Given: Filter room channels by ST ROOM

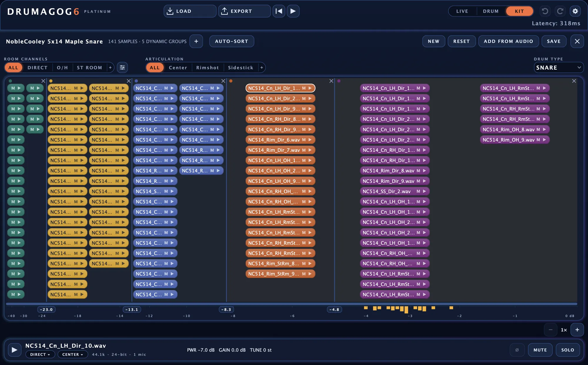Looking at the screenshot, I should (x=89, y=68).
